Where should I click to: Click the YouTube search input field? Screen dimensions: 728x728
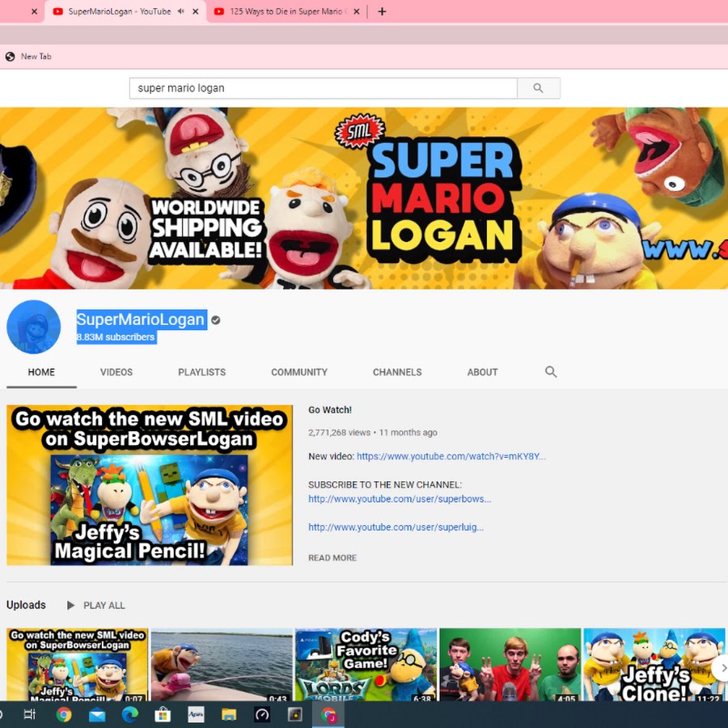pos(323,88)
